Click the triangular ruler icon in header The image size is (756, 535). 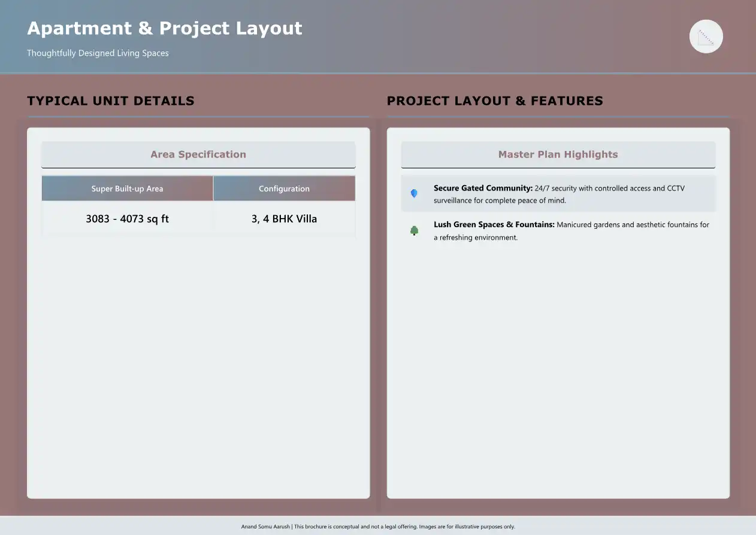tap(706, 37)
